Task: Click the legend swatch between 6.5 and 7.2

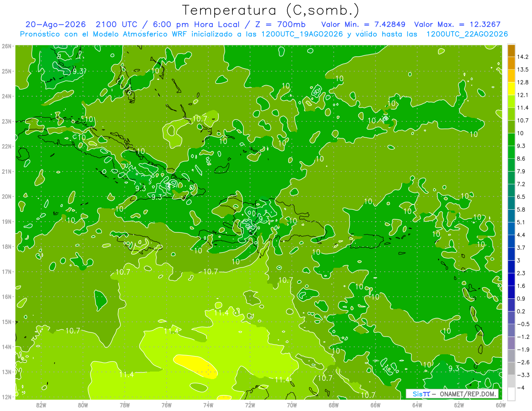Action: click(511, 190)
